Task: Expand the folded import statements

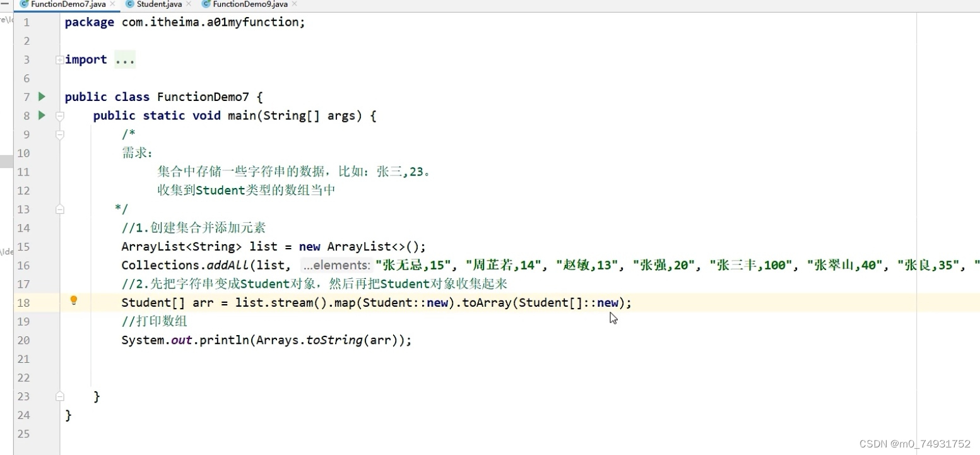Action: [x=59, y=60]
